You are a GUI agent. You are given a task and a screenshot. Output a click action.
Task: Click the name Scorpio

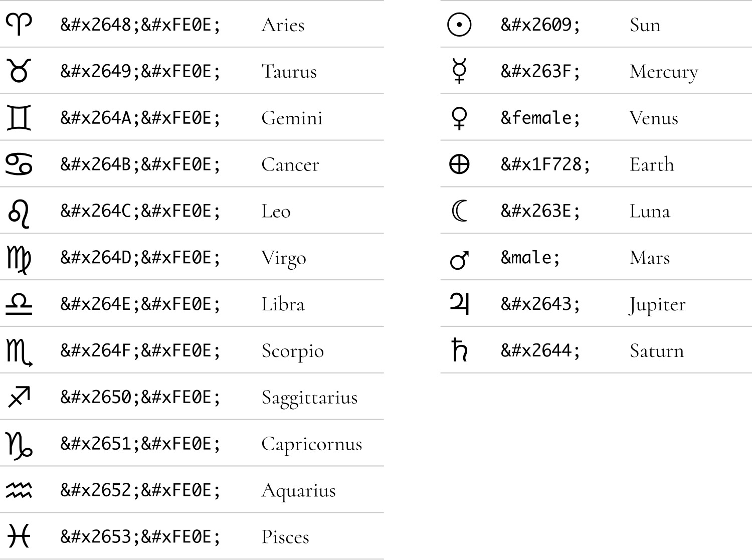point(293,352)
